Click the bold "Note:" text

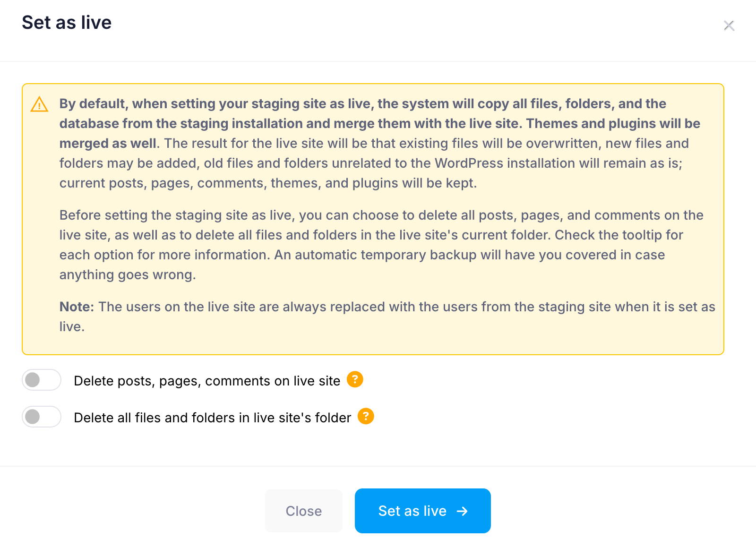(77, 307)
